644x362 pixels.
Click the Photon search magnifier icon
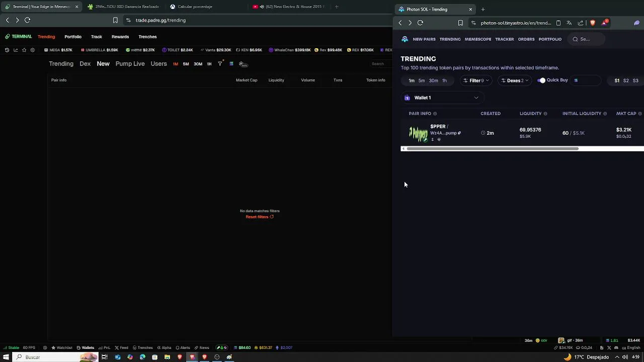pyautogui.click(x=575, y=39)
